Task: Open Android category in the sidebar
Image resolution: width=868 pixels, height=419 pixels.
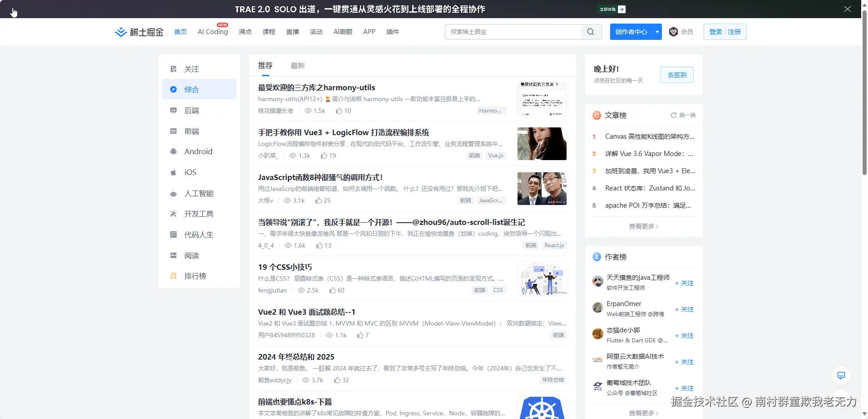Action: (199, 151)
